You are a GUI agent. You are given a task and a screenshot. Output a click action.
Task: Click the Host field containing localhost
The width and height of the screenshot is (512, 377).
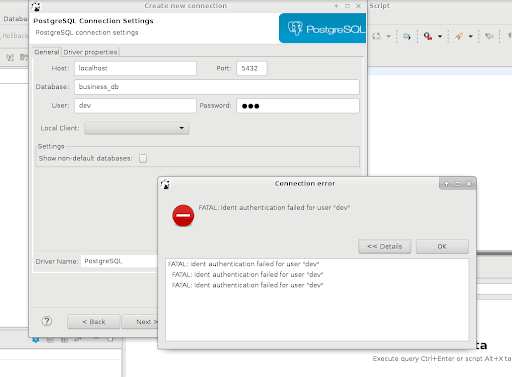pyautogui.click(x=135, y=68)
